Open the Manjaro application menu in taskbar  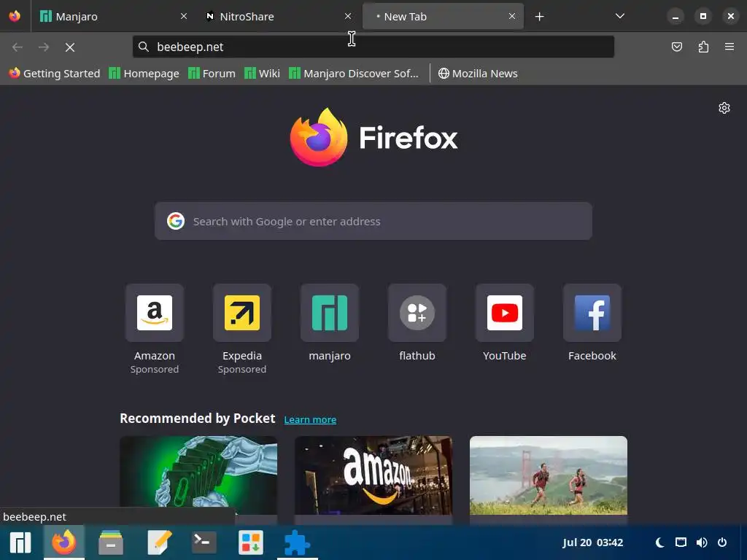click(x=20, y=542)
